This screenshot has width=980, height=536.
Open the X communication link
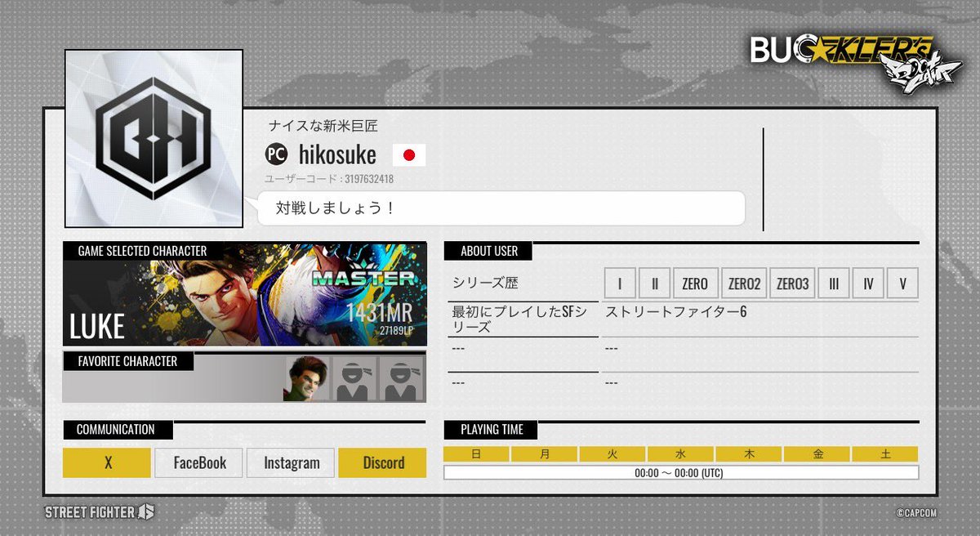click(x=107, y=462)
